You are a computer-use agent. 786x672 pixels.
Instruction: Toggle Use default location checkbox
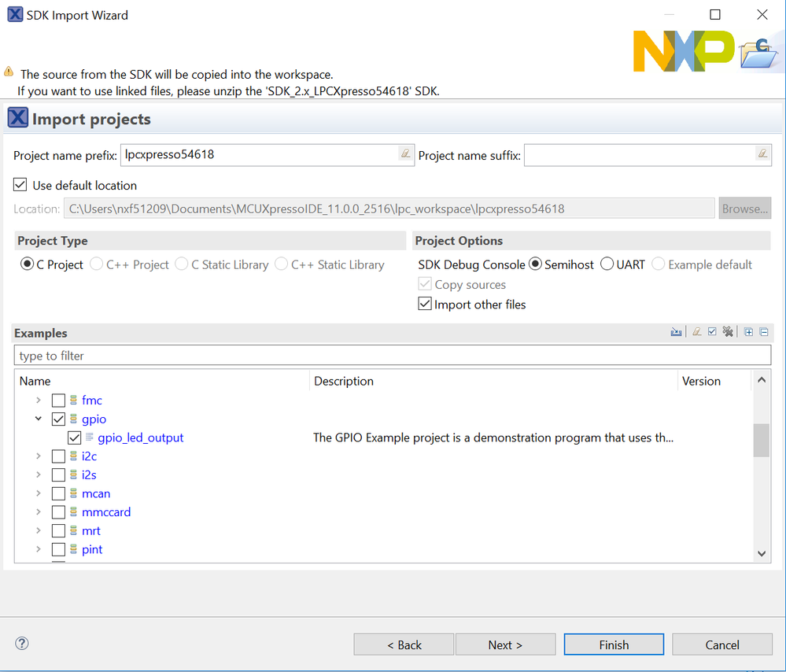pyautogui.click(x=20, y=185)
